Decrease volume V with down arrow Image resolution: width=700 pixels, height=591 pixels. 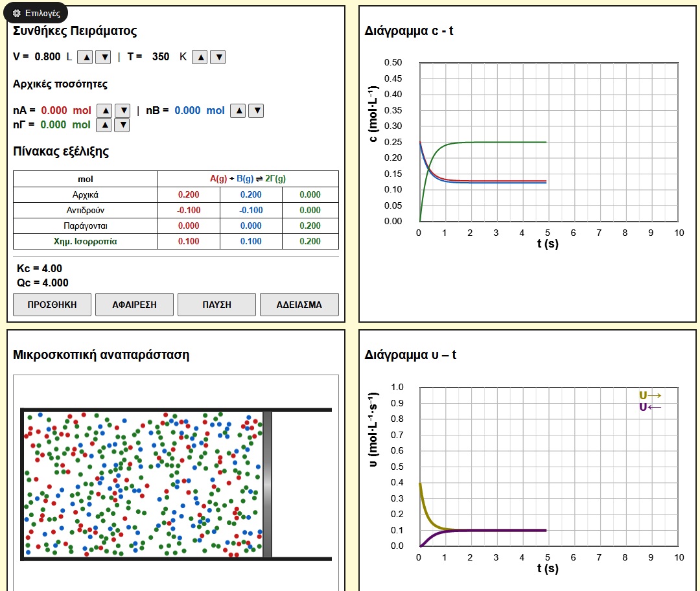(x=103, y=57)
